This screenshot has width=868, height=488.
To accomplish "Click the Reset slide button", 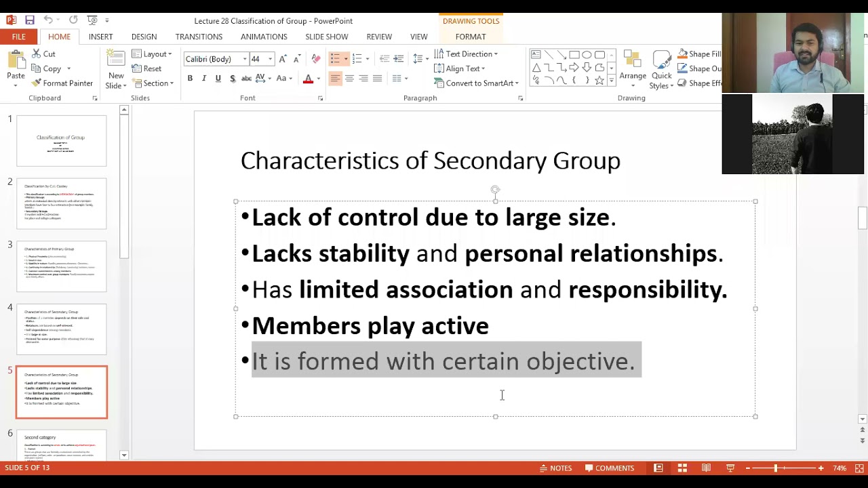I will pos(146,68).
